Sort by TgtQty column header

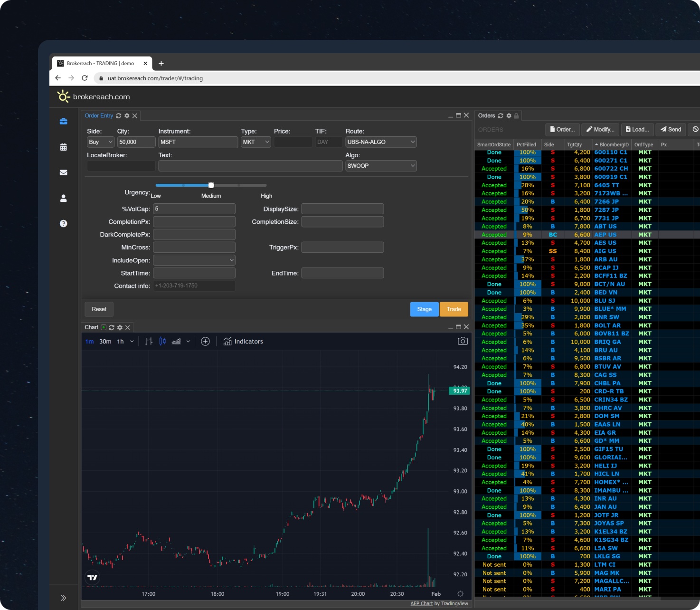point(574,145)
